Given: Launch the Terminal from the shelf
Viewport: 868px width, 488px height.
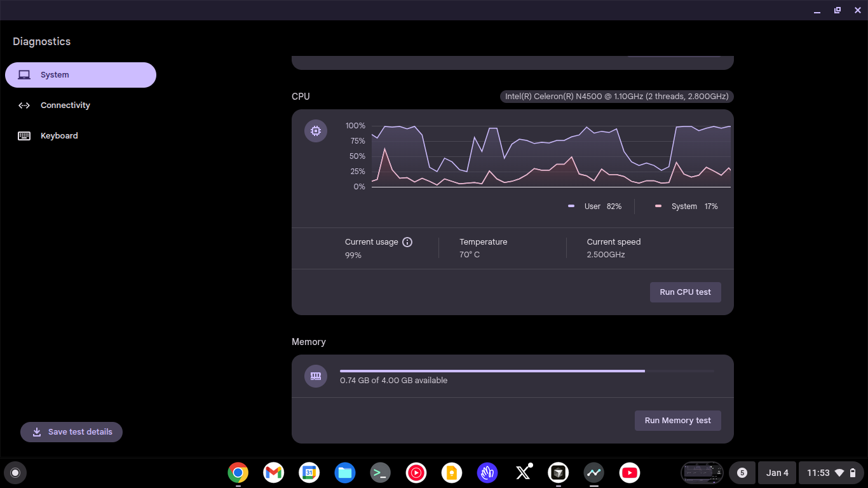Looking at the screenshot, I should point(380,473).
